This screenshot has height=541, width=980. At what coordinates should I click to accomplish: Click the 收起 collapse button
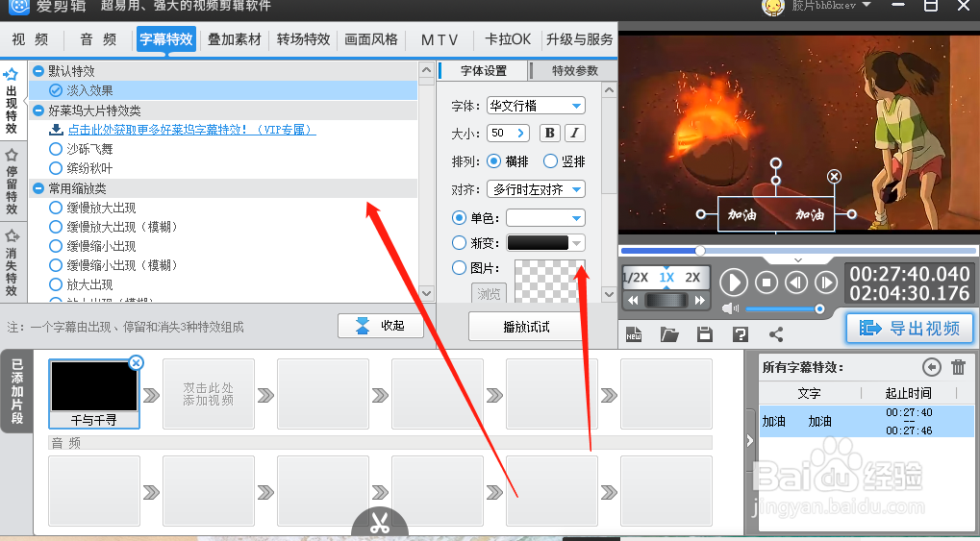(x=380, y=326)
